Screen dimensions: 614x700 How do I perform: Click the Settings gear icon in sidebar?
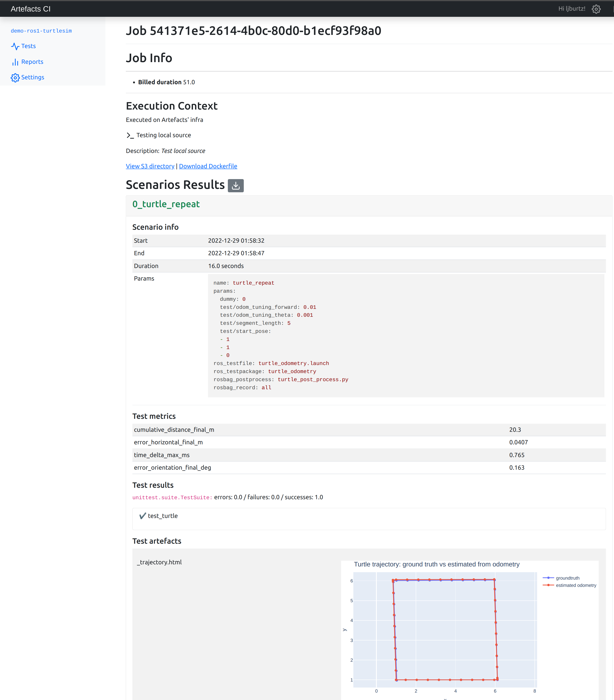point(15,78)
